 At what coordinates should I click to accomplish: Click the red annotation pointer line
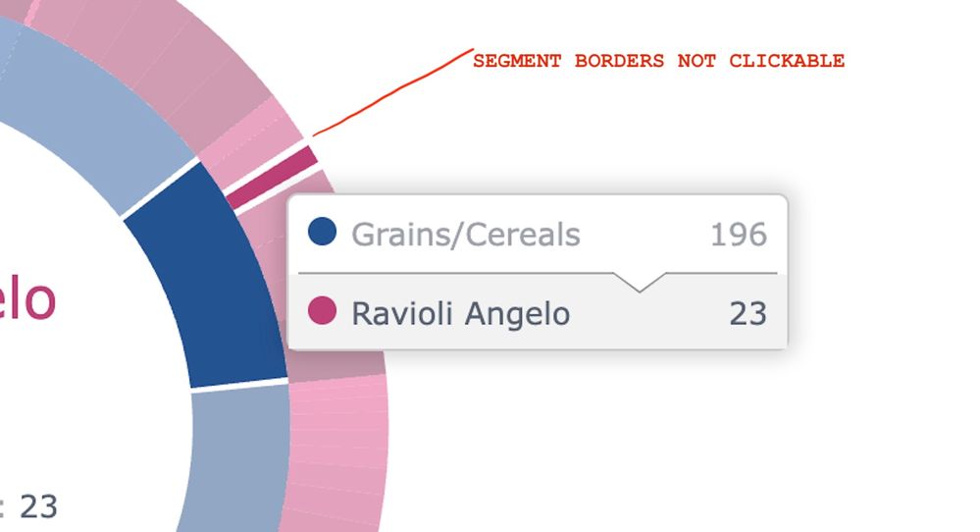(x=392, y=95)
